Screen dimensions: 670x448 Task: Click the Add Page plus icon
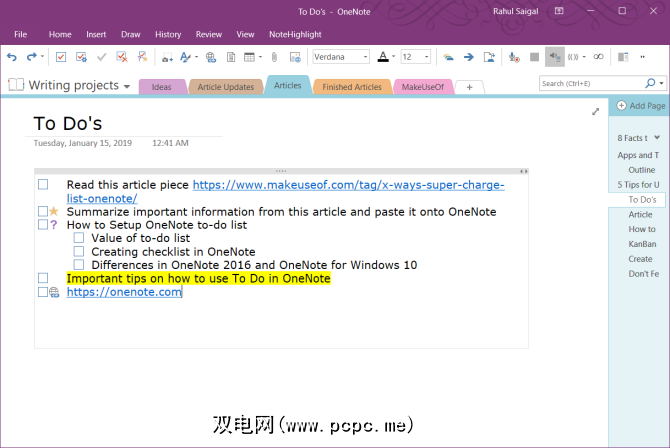622,105
